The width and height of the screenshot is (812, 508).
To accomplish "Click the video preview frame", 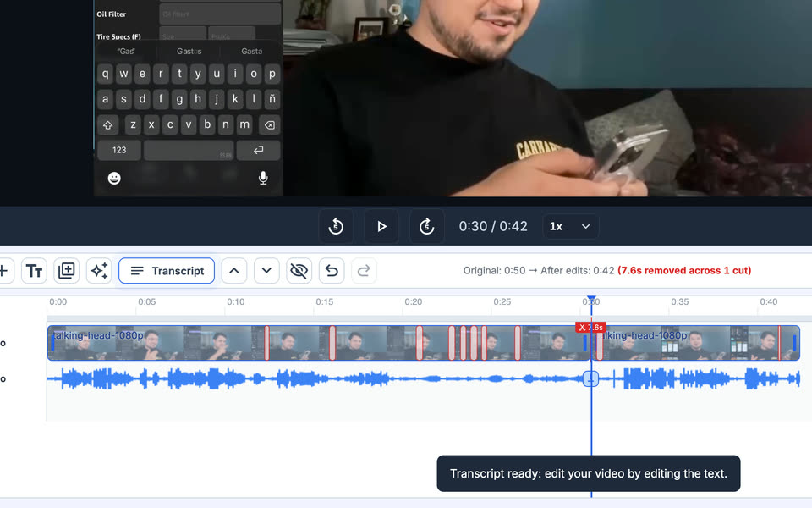I will click(x=453, y=98).
